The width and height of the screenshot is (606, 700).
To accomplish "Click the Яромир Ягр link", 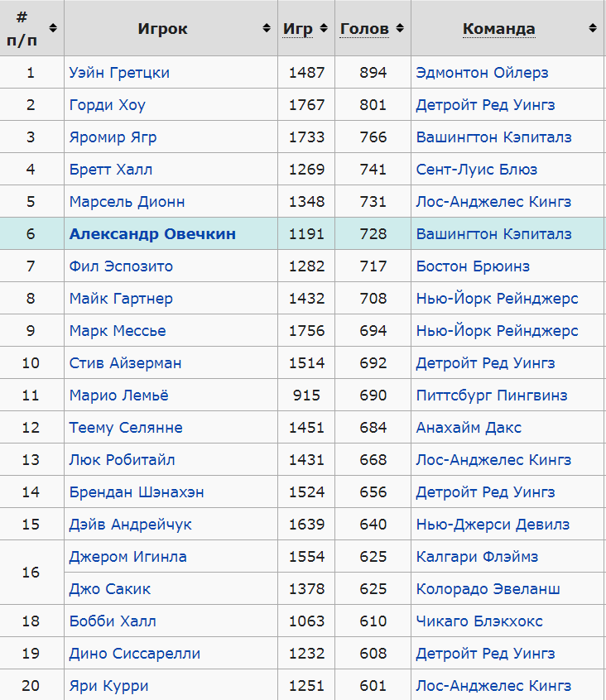I will (113, 137).
